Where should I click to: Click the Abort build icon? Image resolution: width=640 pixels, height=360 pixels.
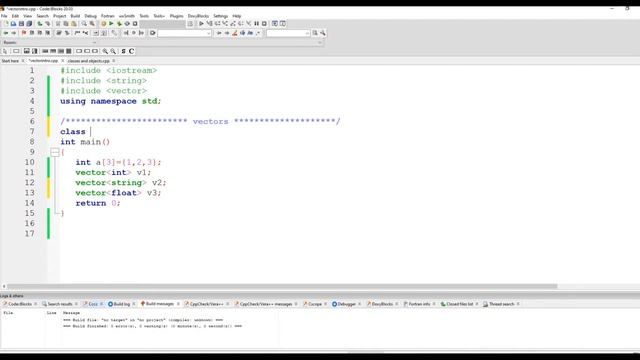135,24
